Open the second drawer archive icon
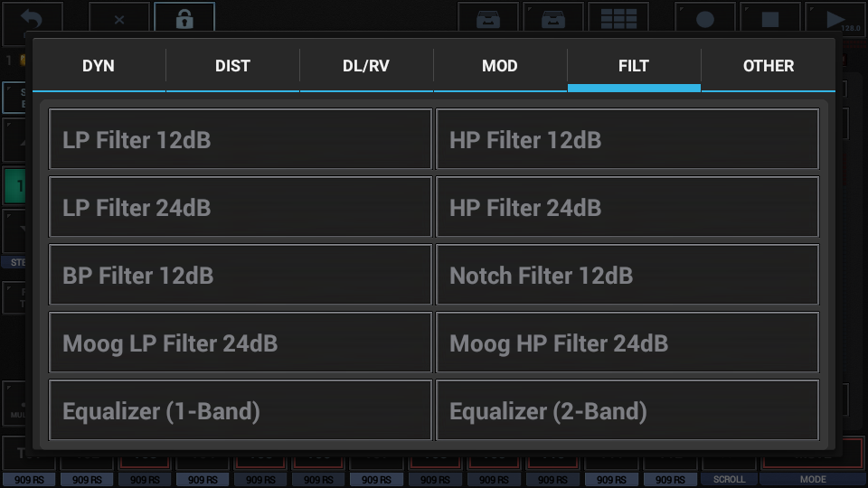Image resolution: width=868 pixels, height=488 pixels. click(x=553, y=20)
